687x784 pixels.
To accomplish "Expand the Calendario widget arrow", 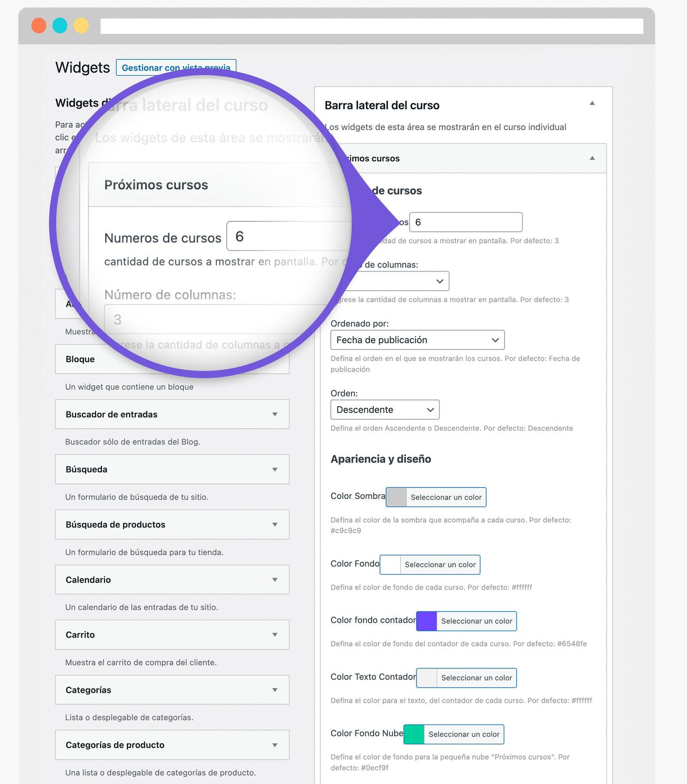I will click(275, 580).
